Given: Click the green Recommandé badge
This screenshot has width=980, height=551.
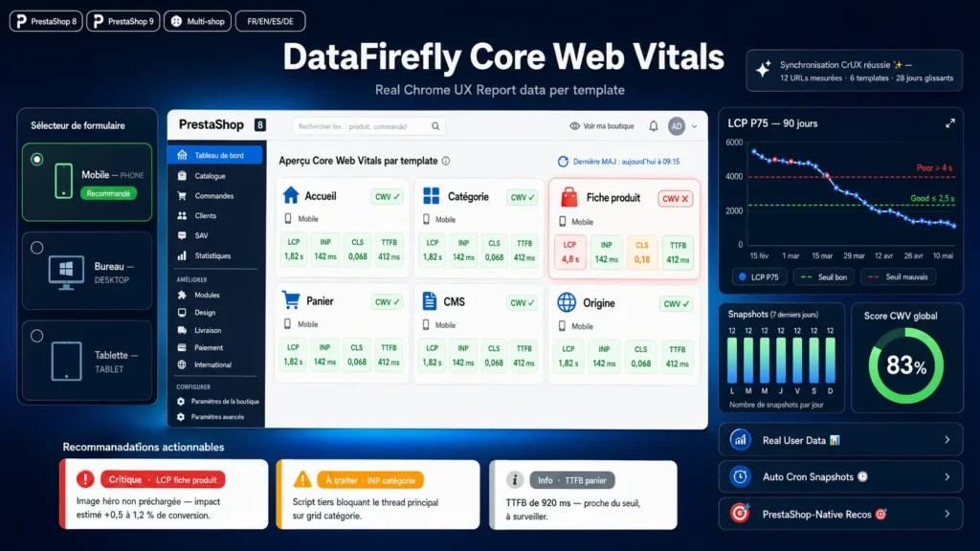Looking at the screenshot, I should click(x=108, y=193).
